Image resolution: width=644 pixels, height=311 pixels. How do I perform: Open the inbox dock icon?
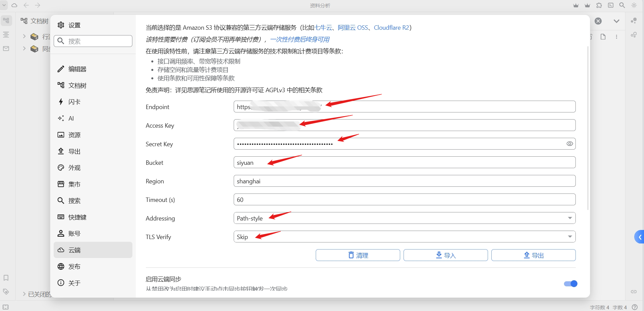coord(6,49)
